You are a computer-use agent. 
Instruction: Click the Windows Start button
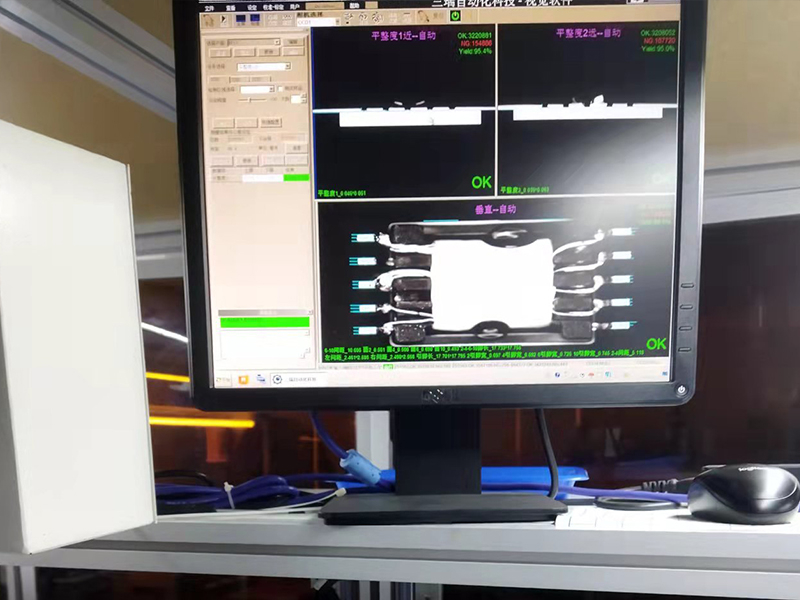coord(220,379)
